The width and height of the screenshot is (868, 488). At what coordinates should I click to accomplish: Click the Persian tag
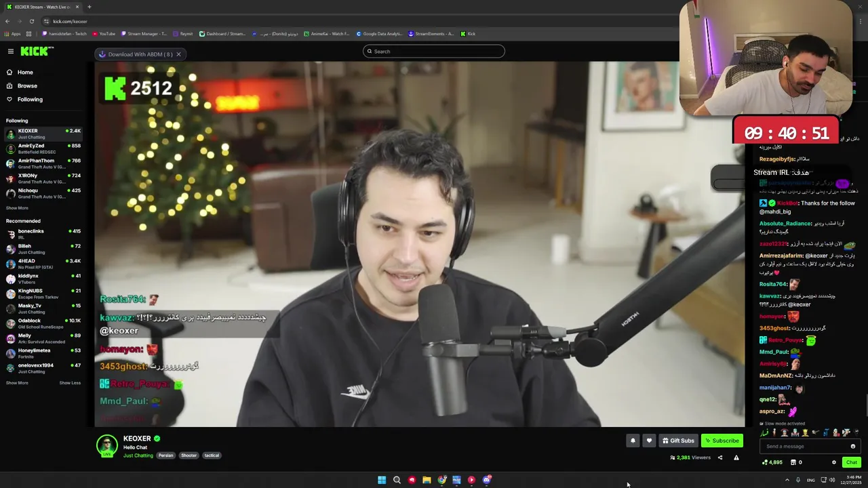[166, 455]
